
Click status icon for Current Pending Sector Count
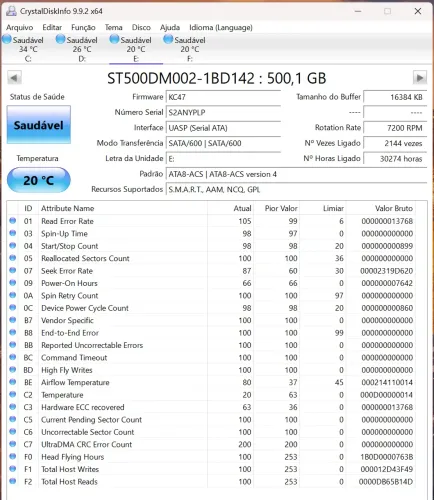(x=13, y=419)
